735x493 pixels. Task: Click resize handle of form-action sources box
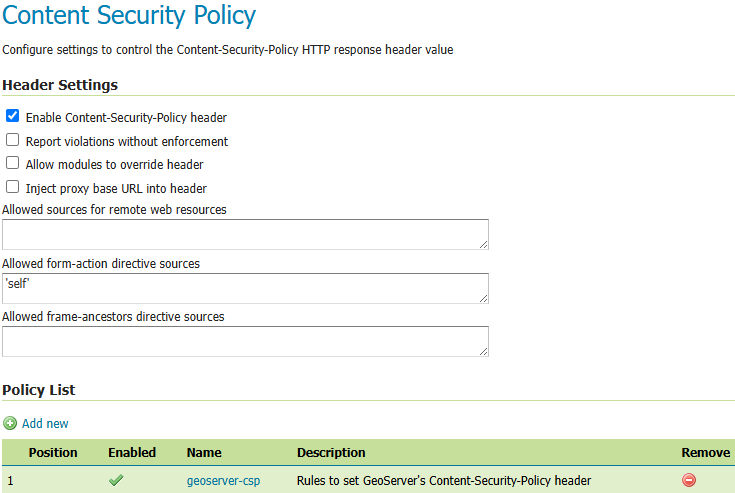coord(483,297)
